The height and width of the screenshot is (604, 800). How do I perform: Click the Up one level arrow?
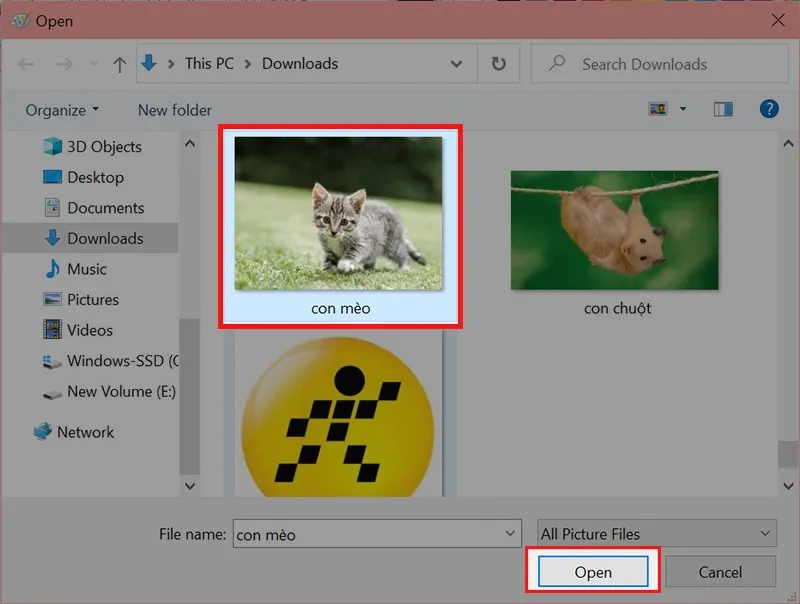pos(120,64)
